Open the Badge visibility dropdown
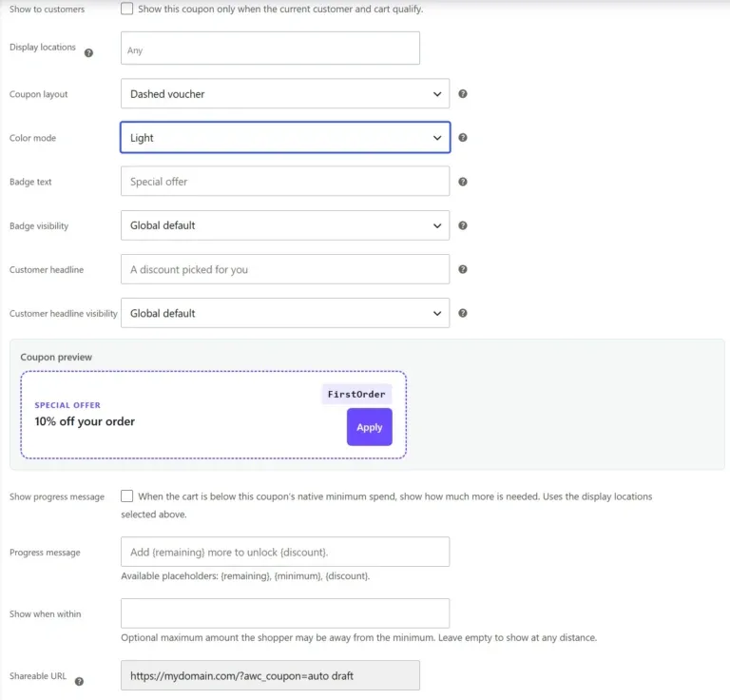 pos(285,225)
